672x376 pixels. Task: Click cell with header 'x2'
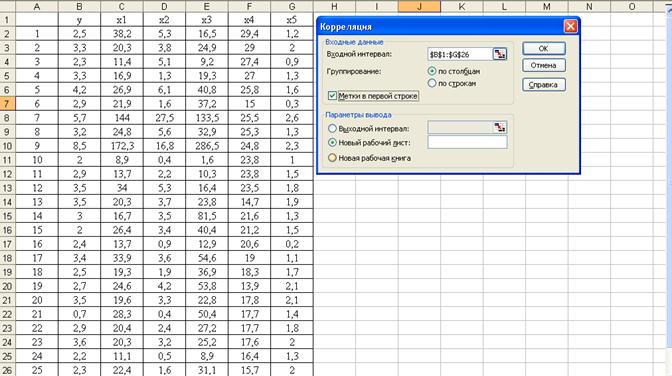click(164, 20)
